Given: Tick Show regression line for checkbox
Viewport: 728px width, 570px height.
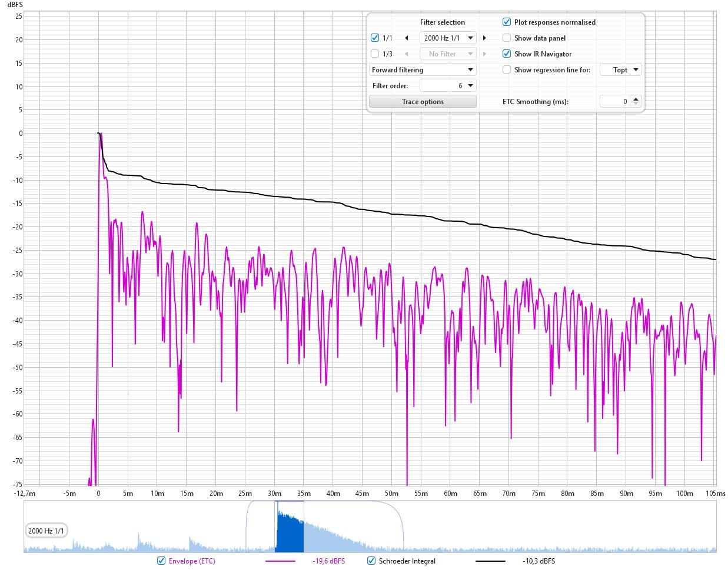Looking at the screenshot, I should pos(507,70).
